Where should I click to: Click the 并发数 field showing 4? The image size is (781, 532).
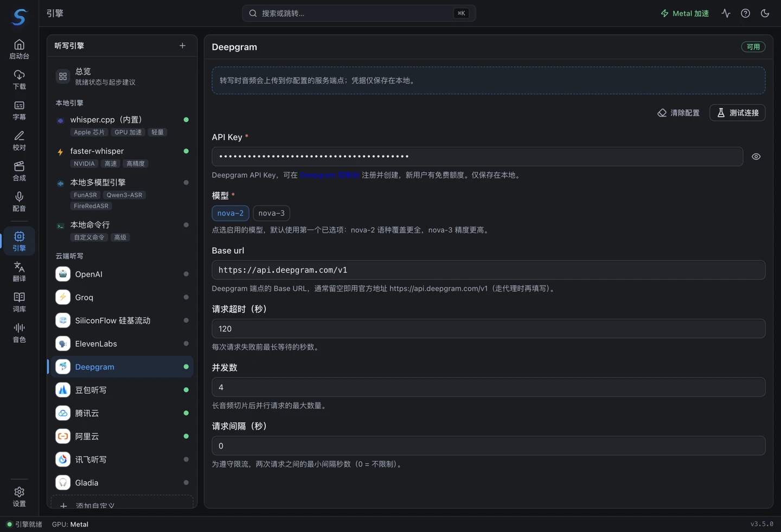[488, 387]
